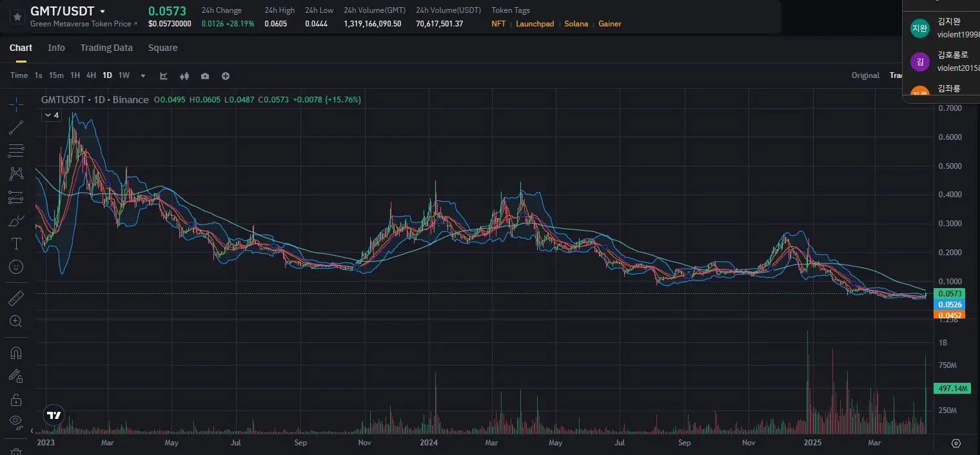The image size is (980, 455).
Task: Select the trend line drawing tool
Action: [16, 128]
